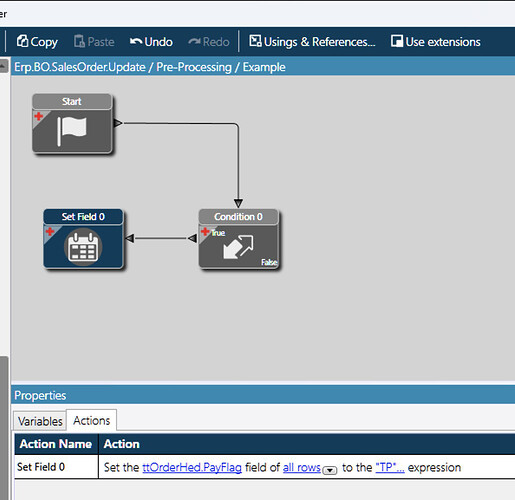Click the Redo toolbar button
The width and height of the screenshot is (515, 500).
209,42
